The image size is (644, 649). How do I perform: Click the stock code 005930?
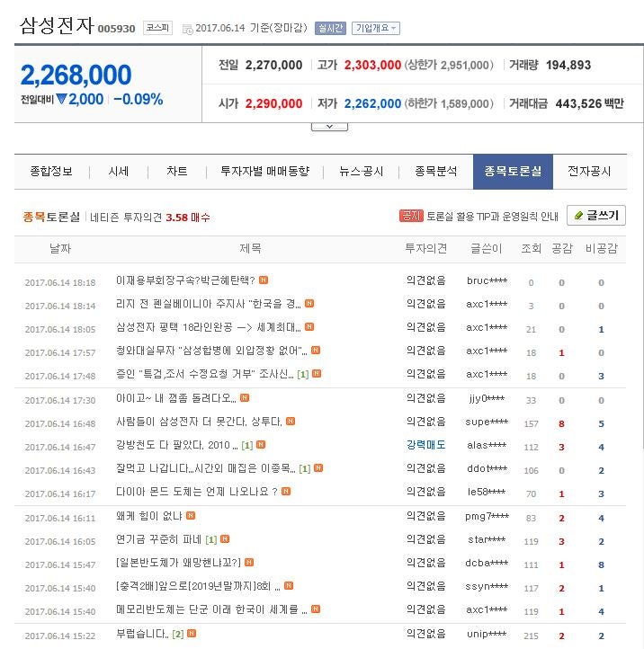point(116,29)
